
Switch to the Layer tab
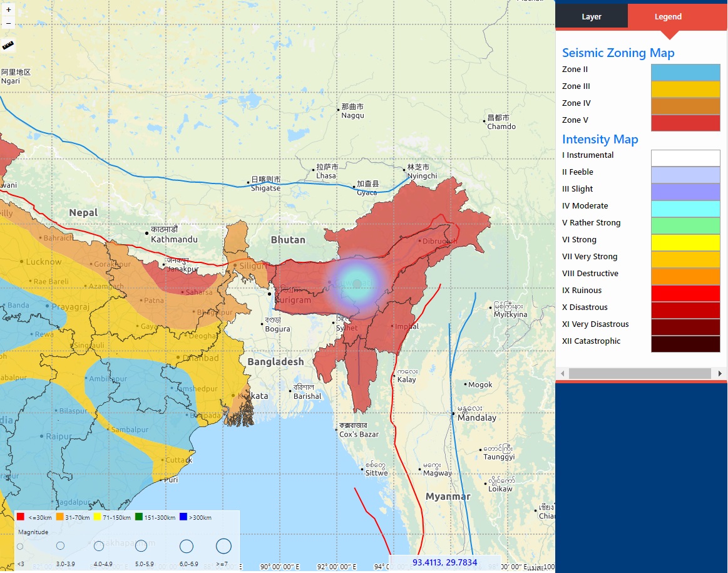point(591,16)
